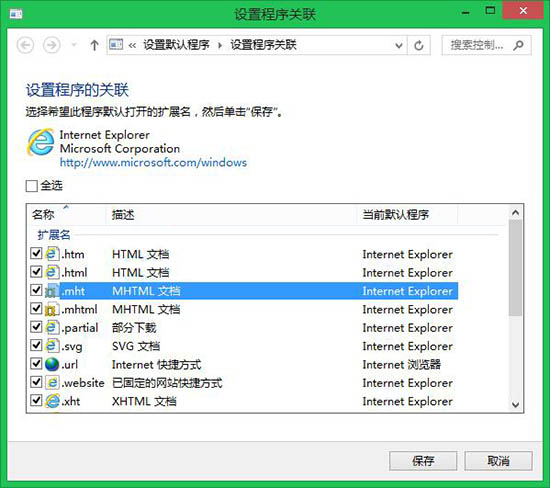The width and height of the screenshot is (550, 488).
Task: Go up one level with up arrow
Action: click(x=94, y=45)
